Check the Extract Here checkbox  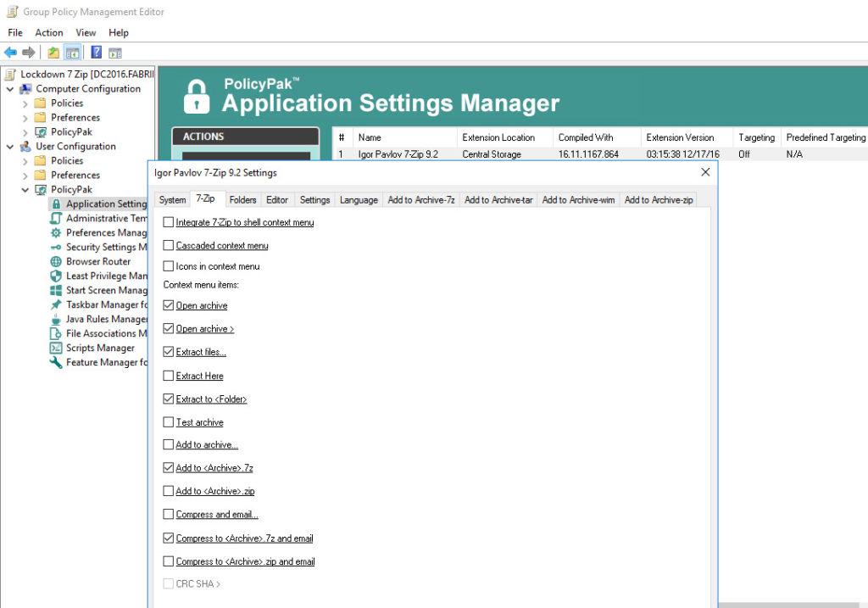click(169, 376)
